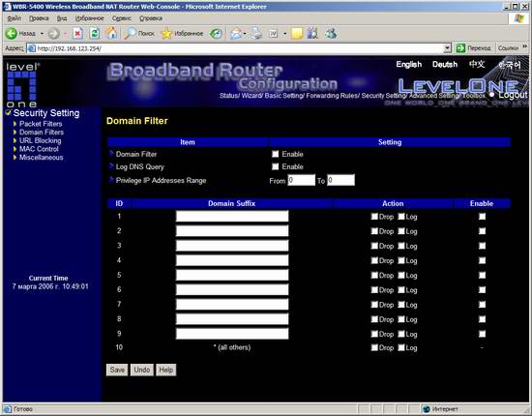Open Miscellaneous in the sidebar

41,158
